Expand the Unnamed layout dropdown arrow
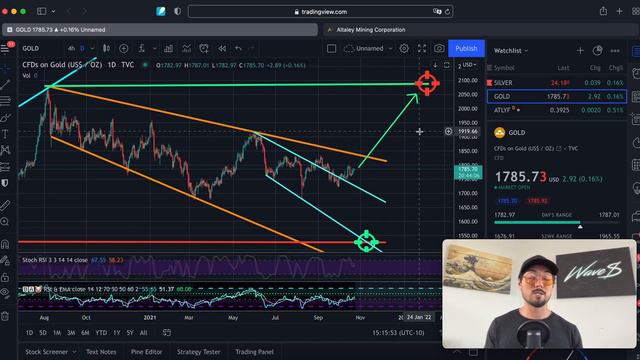The image size is (640, 360). pyautogui.click(x=390, y=49)
